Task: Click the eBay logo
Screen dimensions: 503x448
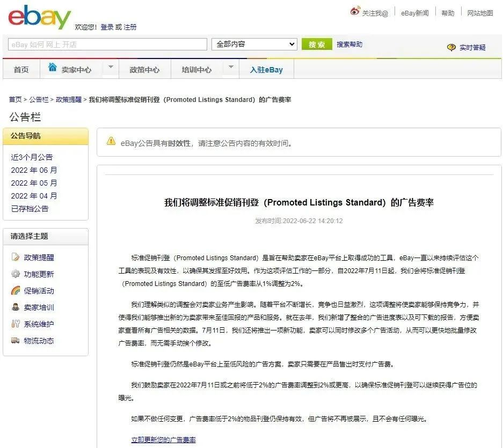Action: [x=40, y=17]
